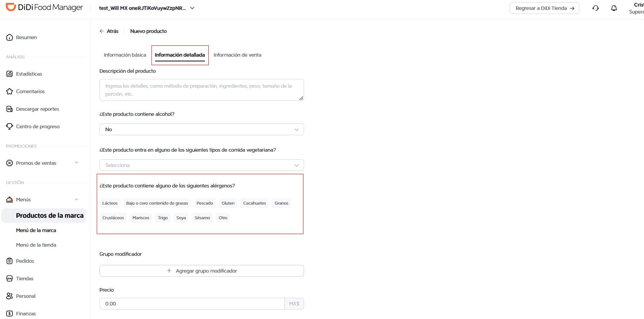Expand the store name selector chevron
The image size is (644, 319).
click(x=192, y=8)
